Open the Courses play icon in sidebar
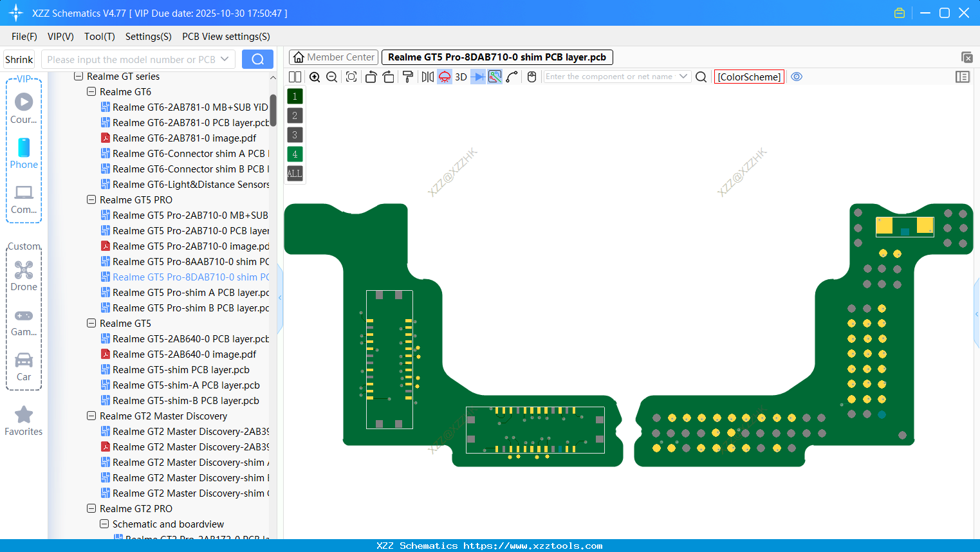980x552 pixels. coord(24,102)
